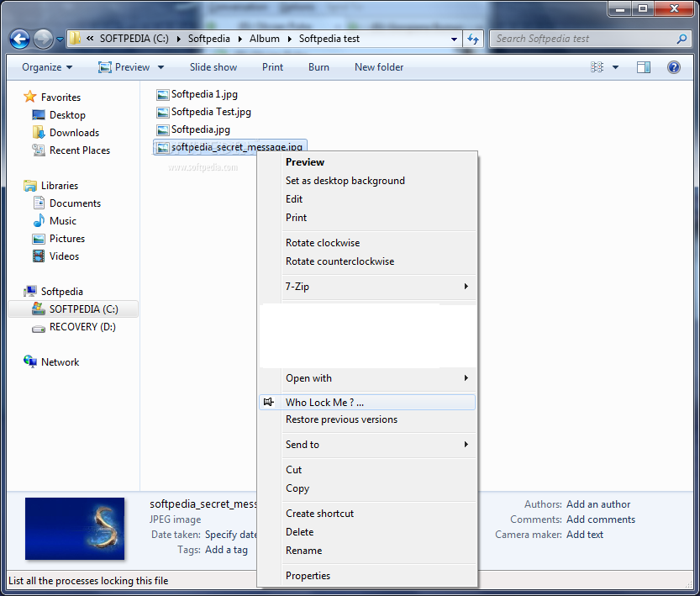Open the Help icon
This screenshot has width=700, height=596.
coord(674,67)
